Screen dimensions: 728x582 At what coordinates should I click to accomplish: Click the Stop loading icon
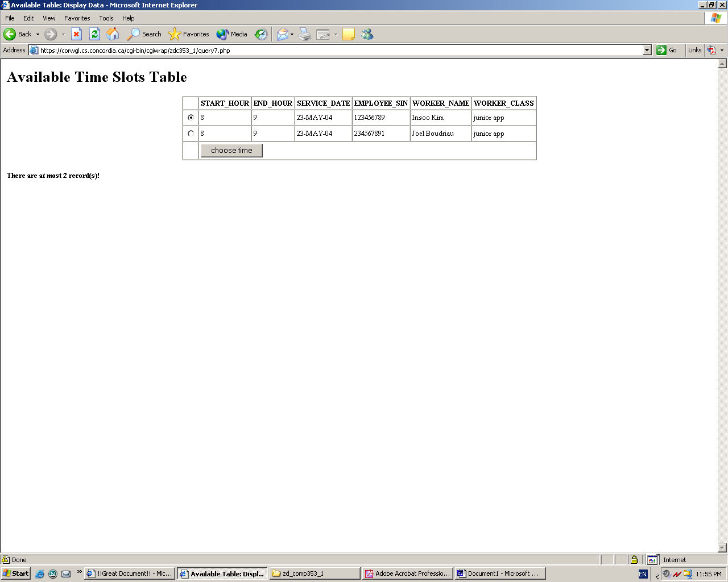pos(76,34)
